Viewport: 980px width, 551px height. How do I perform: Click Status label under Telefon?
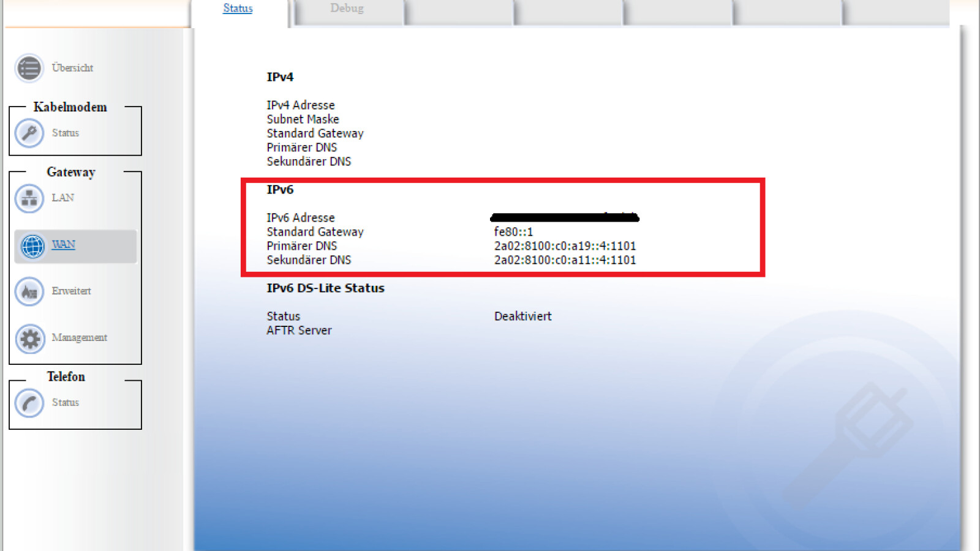click(x=65, y=402)
